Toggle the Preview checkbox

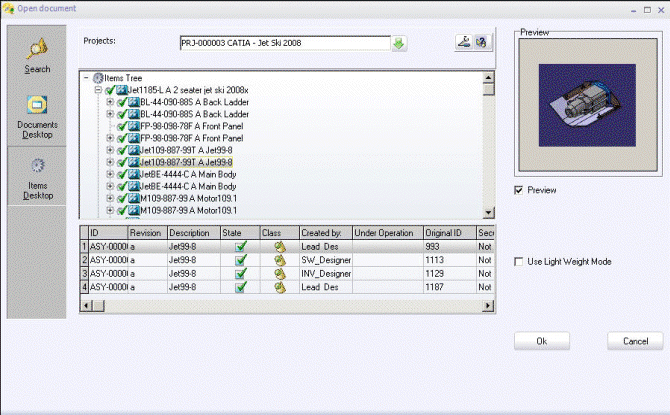point(518,190)
